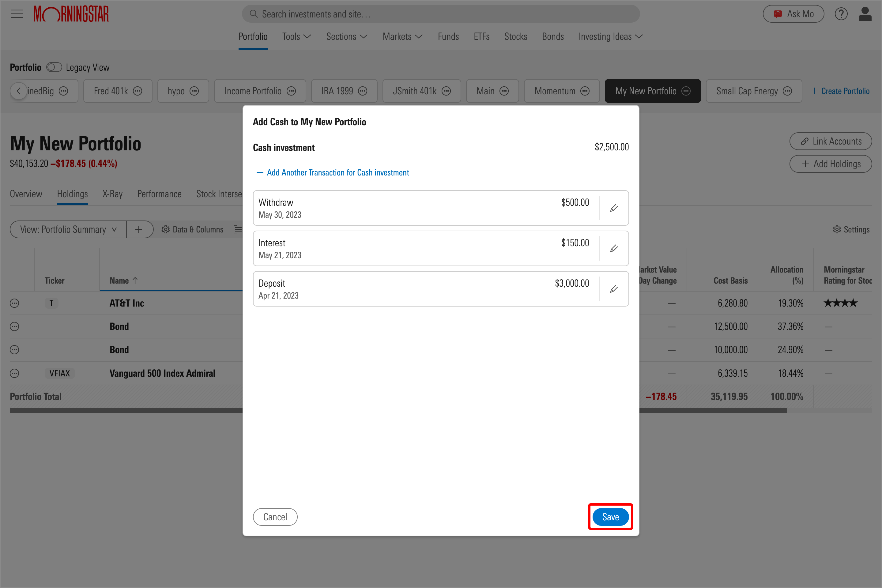
Task: Switch to the Overview tab
Action: [26, 194]
